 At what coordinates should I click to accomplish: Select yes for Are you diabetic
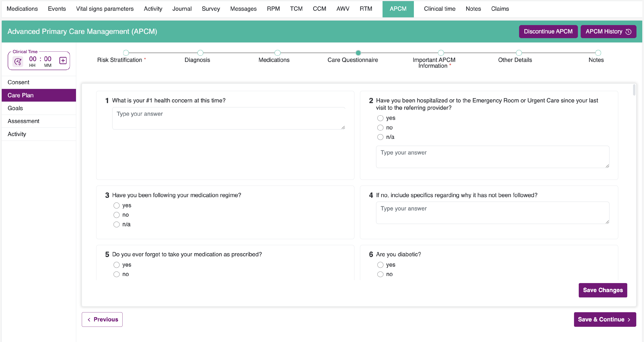click(x=380, y=265)
